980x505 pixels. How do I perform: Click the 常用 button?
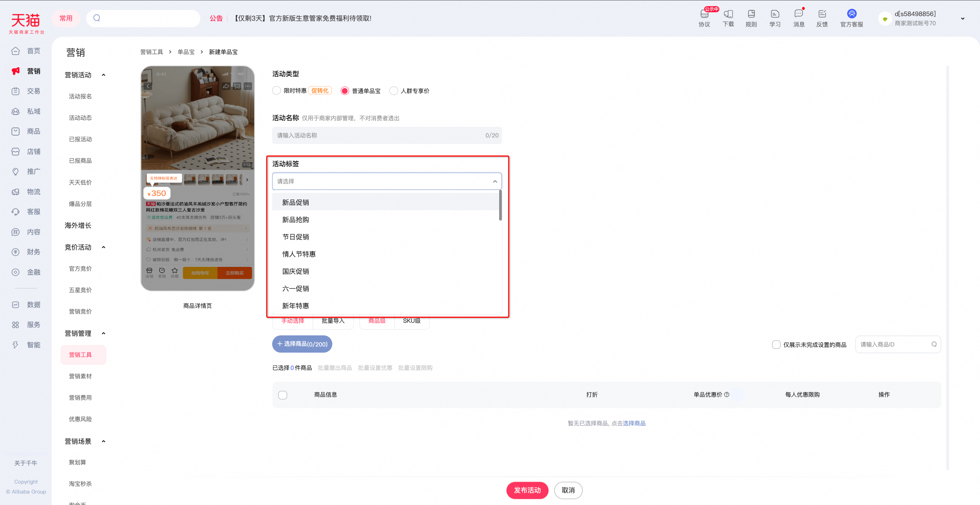(66, 18)
